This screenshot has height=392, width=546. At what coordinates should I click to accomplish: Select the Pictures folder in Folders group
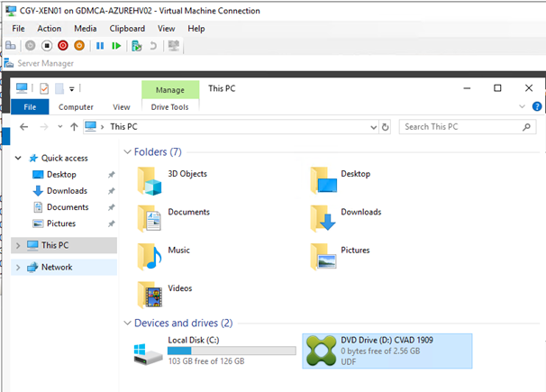[x=340, y=257]
